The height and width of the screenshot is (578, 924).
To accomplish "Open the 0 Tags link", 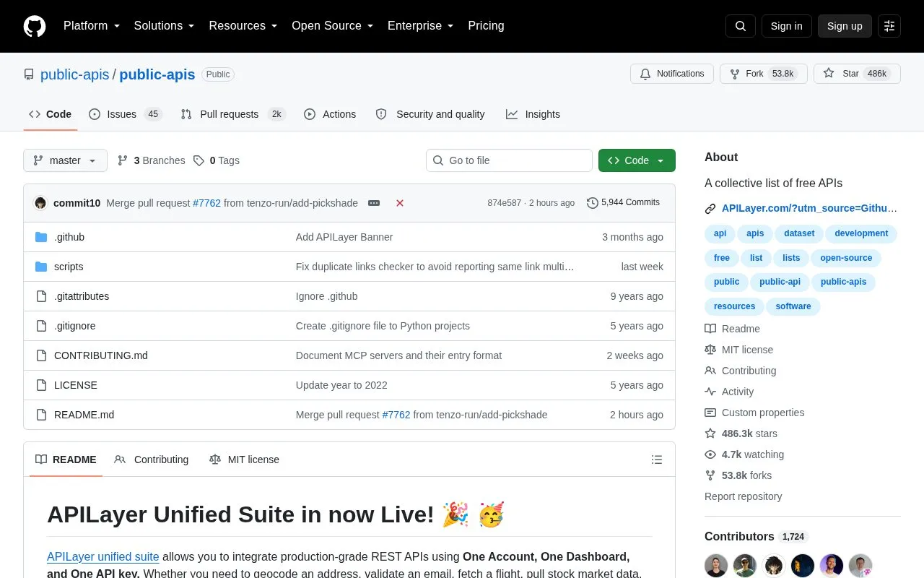I will click(217, 160).
